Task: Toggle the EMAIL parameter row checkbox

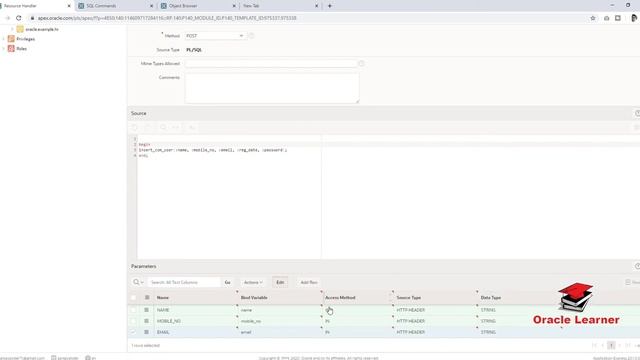Action: [133, 332]
